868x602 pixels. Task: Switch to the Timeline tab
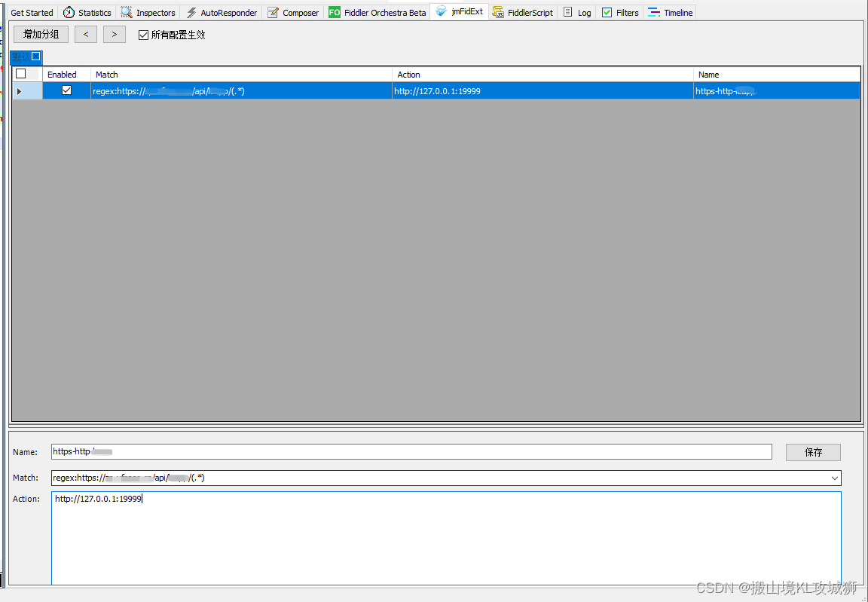click(x=670, y=12)
